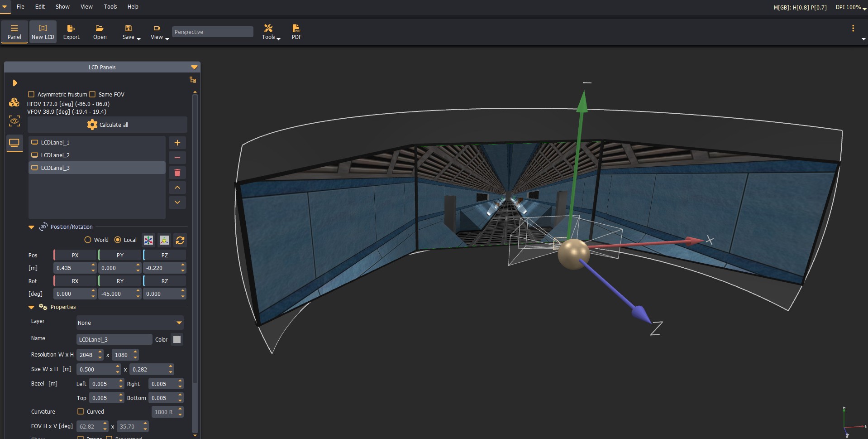The height and width of the screenshot is (439, 868).
Task: Open the DPI 100% selector
Action: (851, 7)
